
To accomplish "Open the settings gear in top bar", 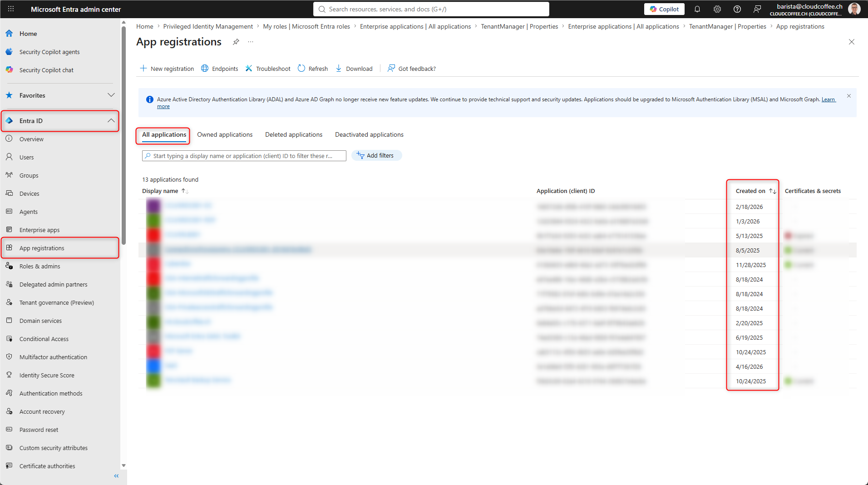I will click(x=717, y=9).
